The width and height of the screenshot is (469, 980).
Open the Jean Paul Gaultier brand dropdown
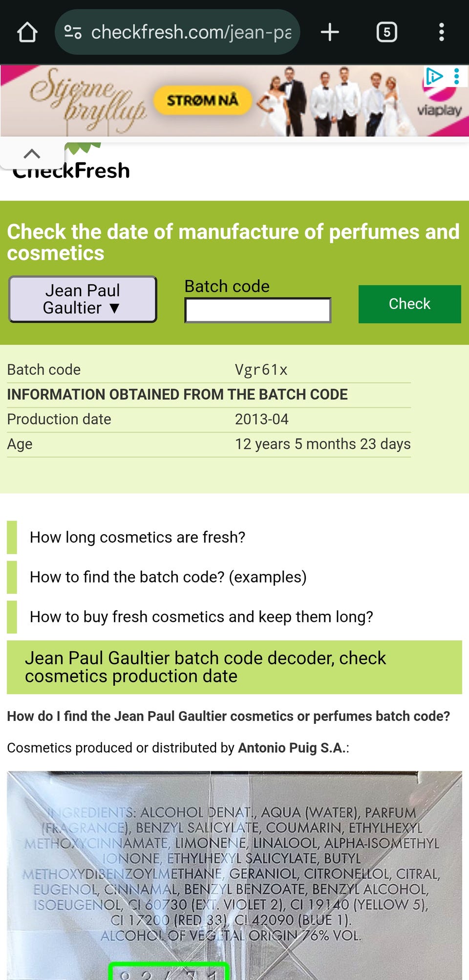click(x=83, y=299)
